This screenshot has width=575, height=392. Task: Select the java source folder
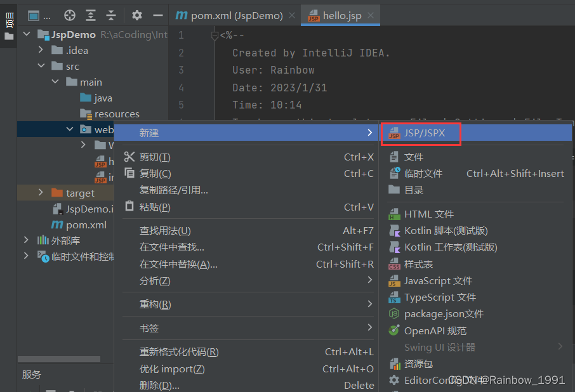(x=96, y=98)
